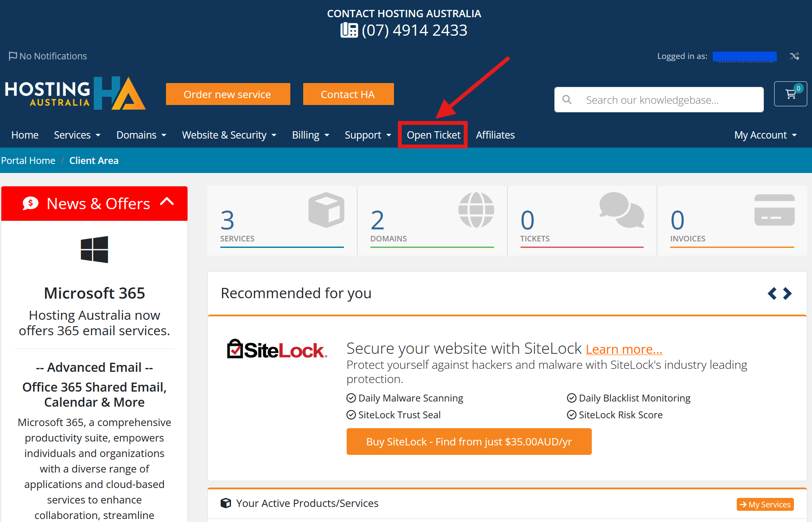Click the 0 Invoices count
The width and height of the screenshot is (812, 522).
678,220
